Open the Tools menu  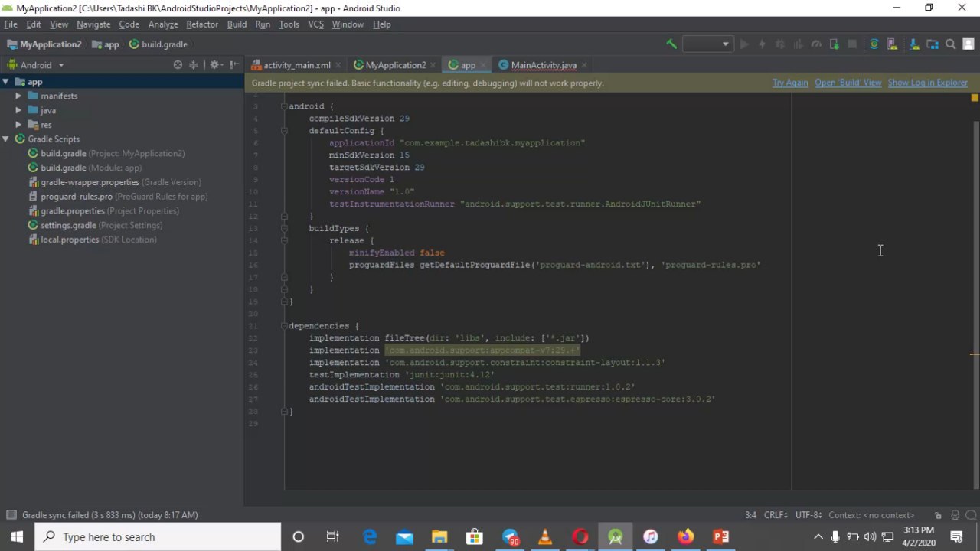point(289,24)
